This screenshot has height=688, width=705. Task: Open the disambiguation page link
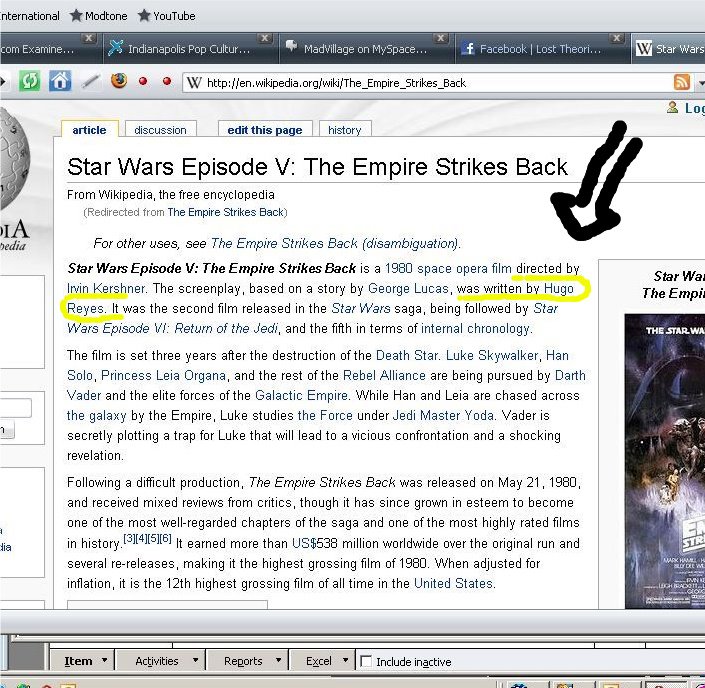point(334,243)
